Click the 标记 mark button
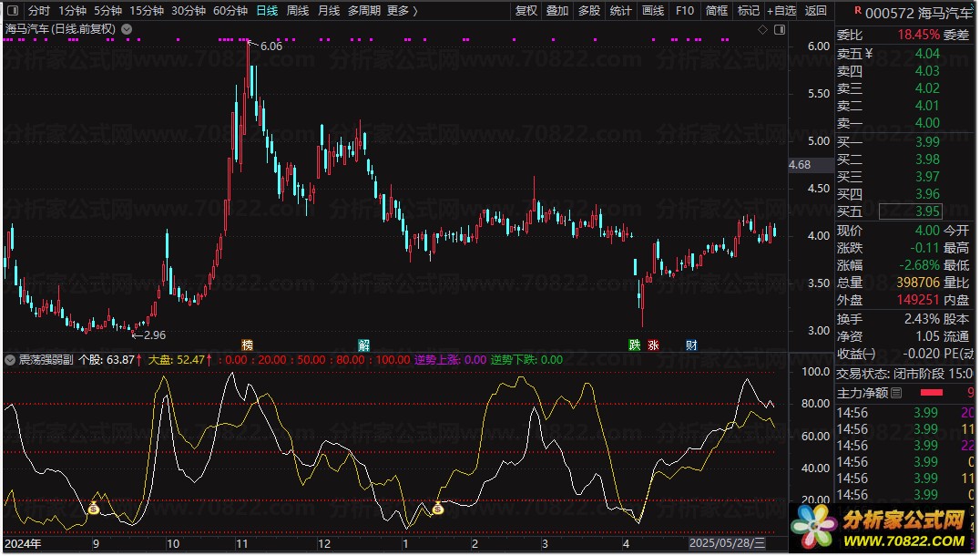980x556 pixels. 748,11
